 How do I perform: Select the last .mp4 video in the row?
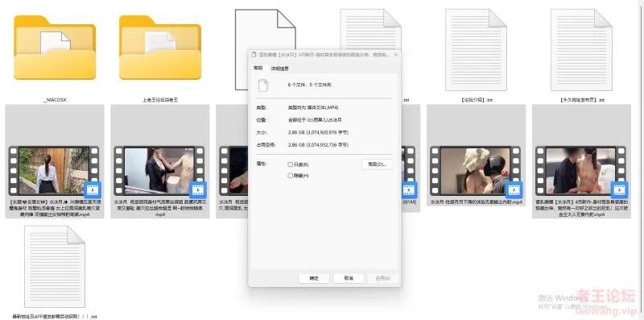coord(581,161)
